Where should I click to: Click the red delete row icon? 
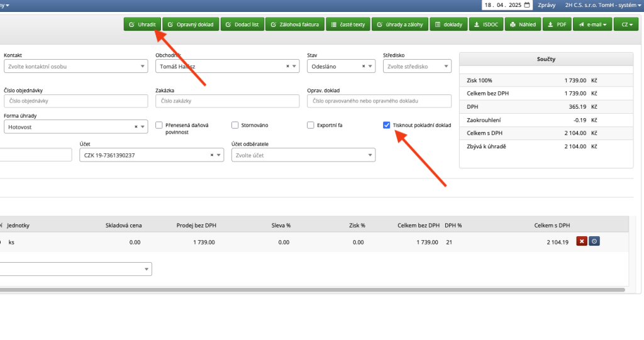(582, 241)
